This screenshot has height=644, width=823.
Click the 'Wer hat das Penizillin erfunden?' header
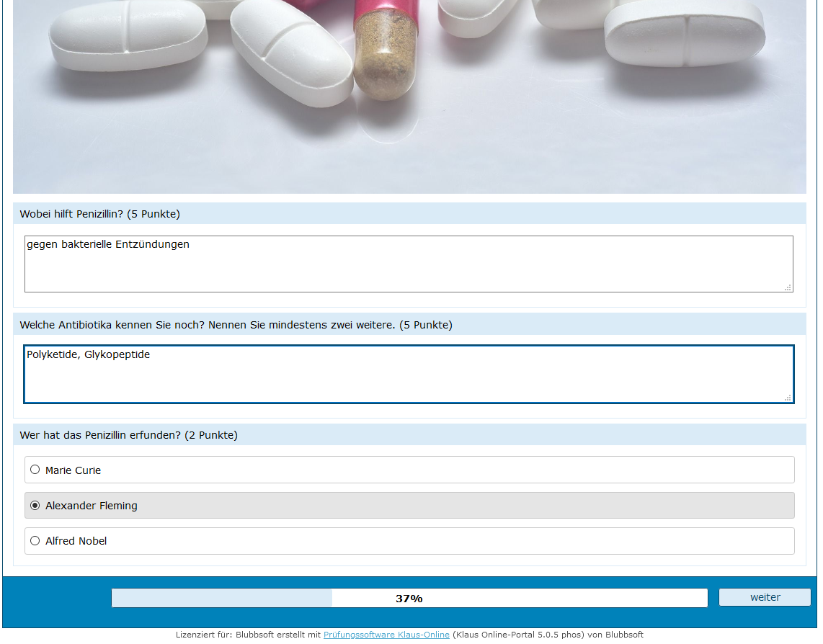pyautogui.click(x=128, y=435)
